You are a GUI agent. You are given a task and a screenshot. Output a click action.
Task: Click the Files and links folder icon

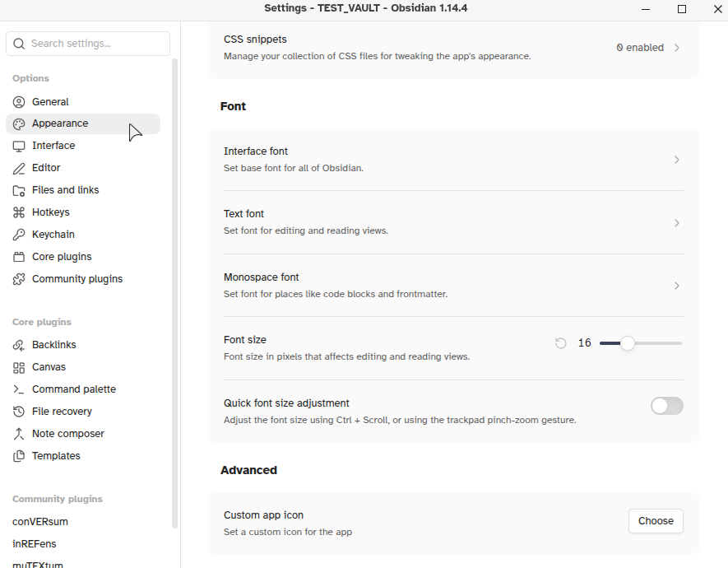[x=19, y=190]
